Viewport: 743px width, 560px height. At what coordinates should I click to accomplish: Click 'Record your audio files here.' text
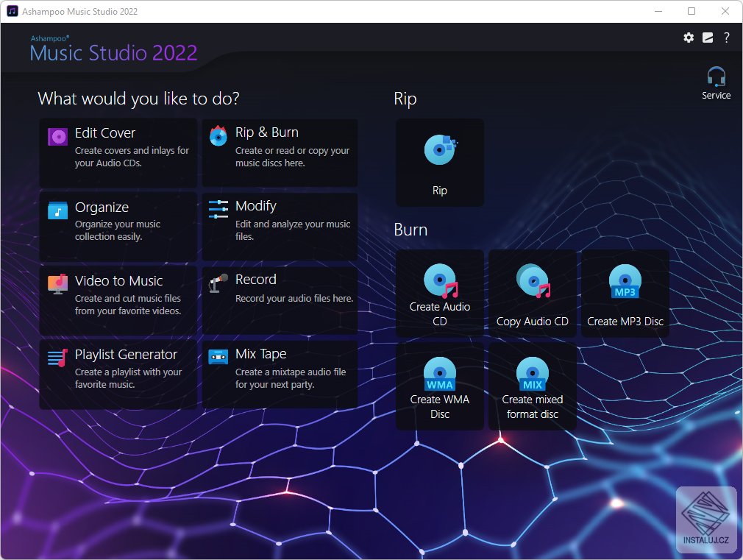click(294, 298)
